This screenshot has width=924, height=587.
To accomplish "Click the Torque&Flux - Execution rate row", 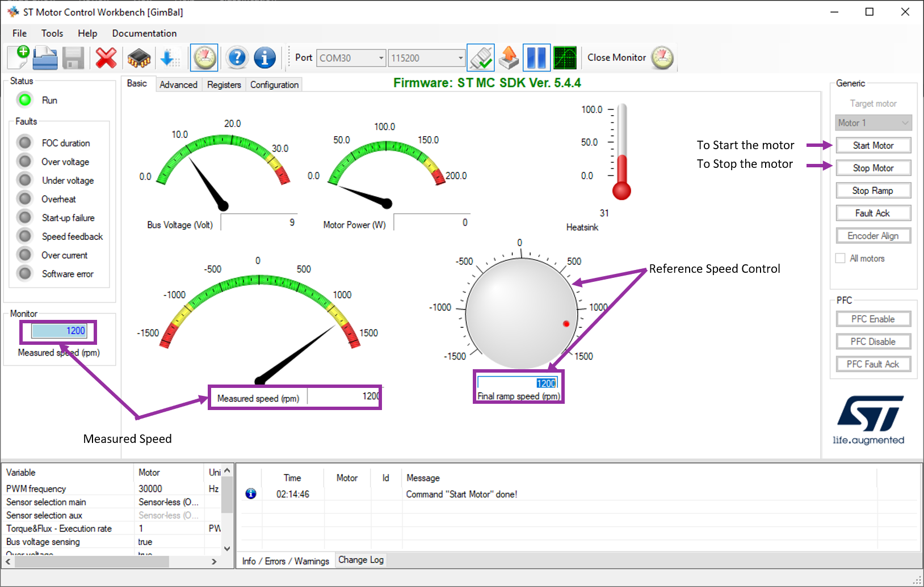I will (112, 529).
